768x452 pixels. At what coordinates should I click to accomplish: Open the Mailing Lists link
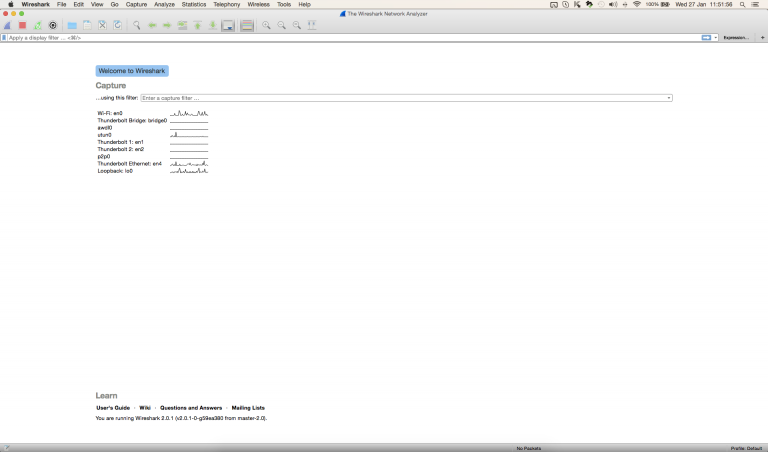click(x=248, y=408)
